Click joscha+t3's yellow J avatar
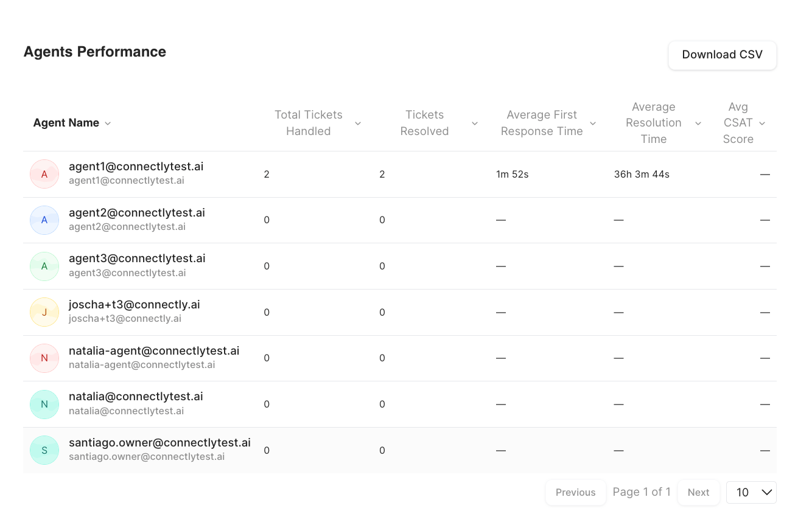Viewport: 812px width, 528px height. pos(44,312)
